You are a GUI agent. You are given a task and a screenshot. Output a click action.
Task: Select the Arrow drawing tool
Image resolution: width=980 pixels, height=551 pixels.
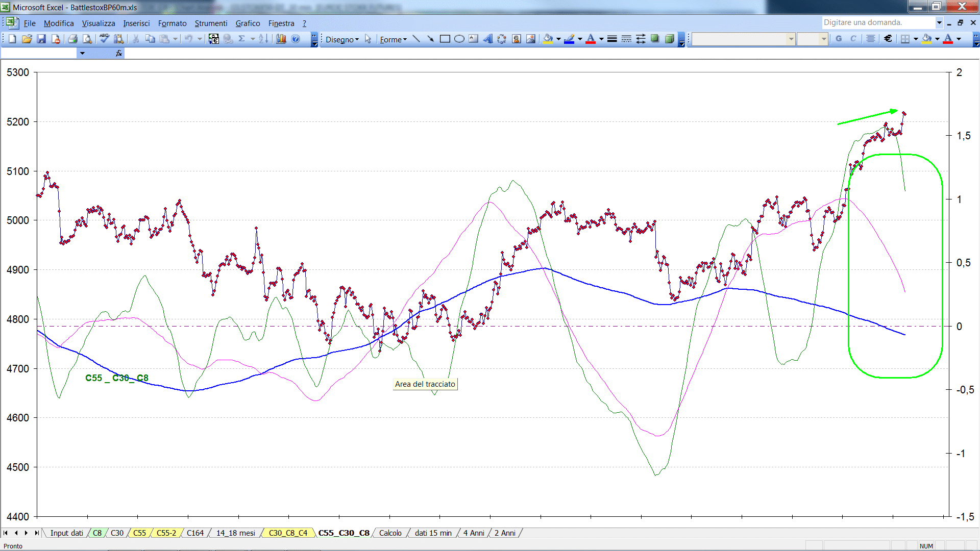tap(430, 39)
